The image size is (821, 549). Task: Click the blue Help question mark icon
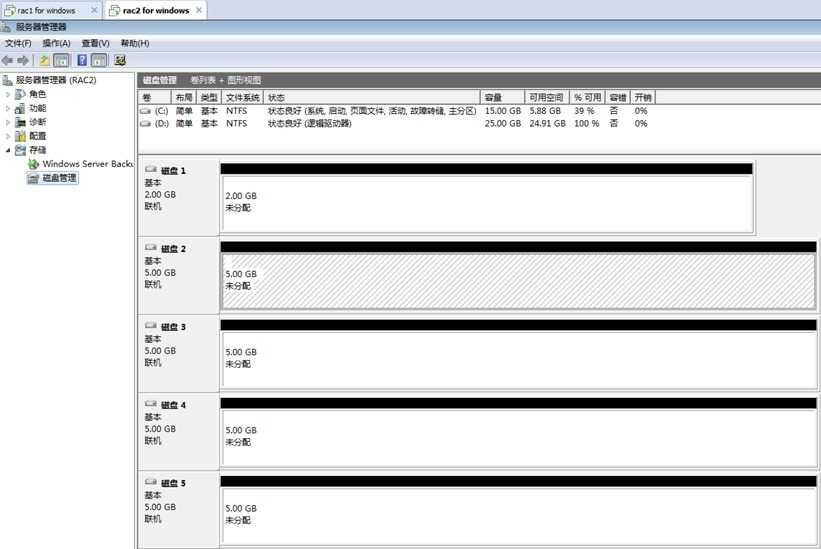point(82,61)
